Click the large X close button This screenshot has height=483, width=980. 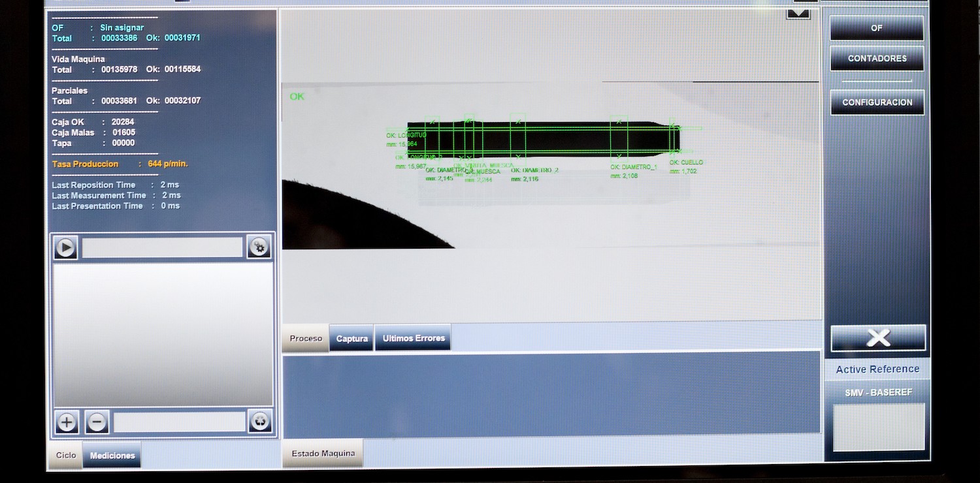coord(878,338)
